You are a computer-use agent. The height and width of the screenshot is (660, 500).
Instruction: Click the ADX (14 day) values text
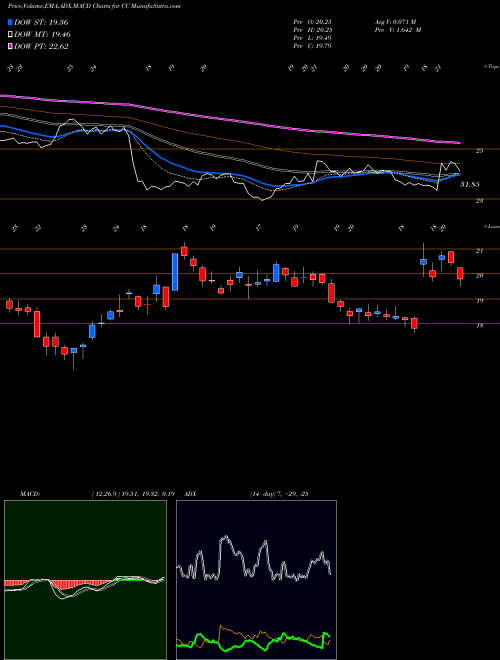pos(279,494)
